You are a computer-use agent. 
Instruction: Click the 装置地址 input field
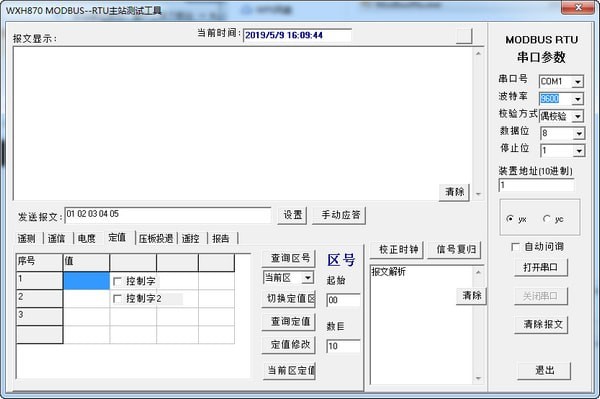point(536,186)
